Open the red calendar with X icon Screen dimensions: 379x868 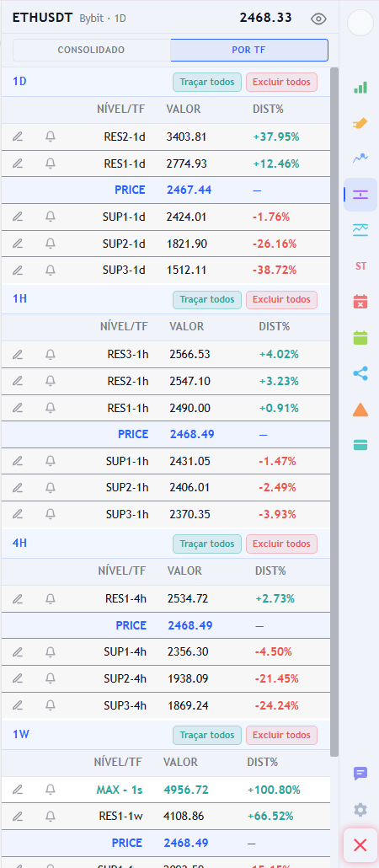[x=360, y=302]
